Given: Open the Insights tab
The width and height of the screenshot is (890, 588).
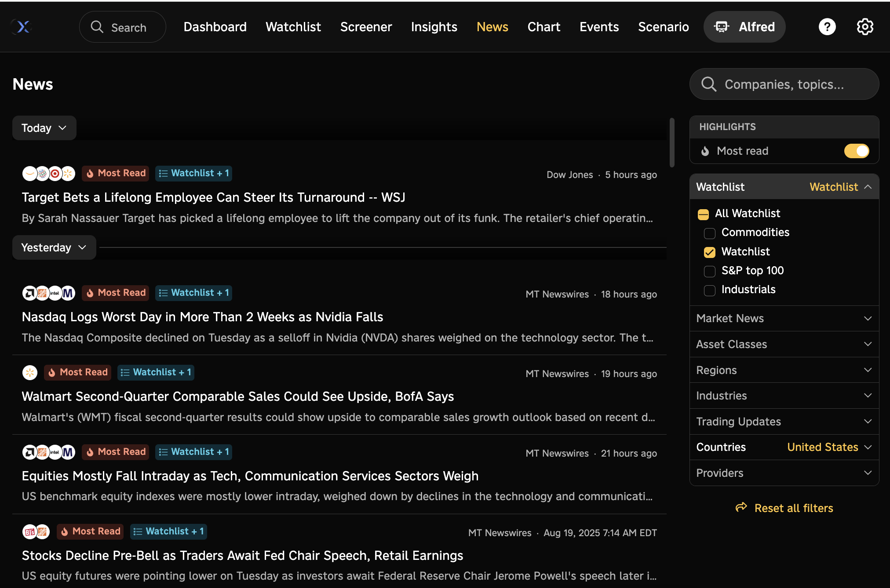Looking at the screenshot, I should coord(434,27).
